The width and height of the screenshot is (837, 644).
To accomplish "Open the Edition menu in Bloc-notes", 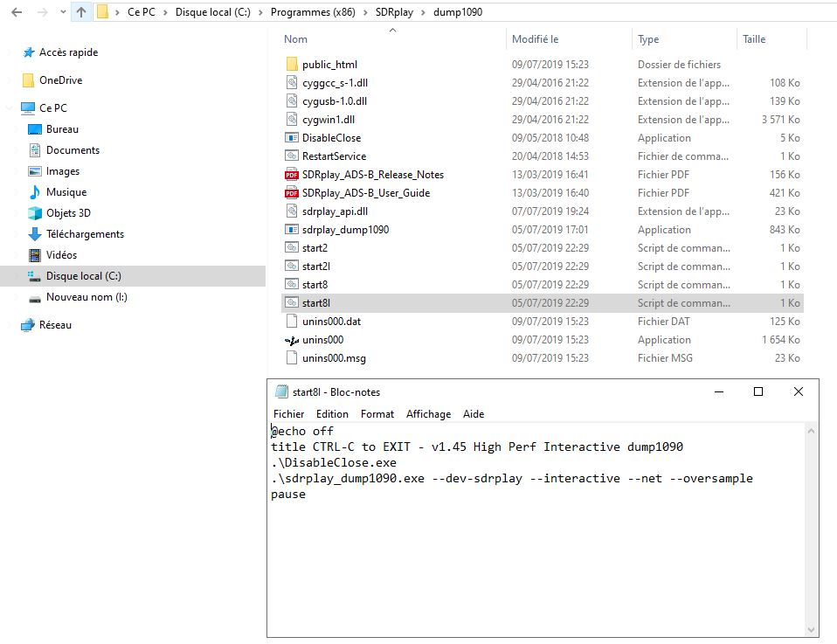I will point(332,414).
